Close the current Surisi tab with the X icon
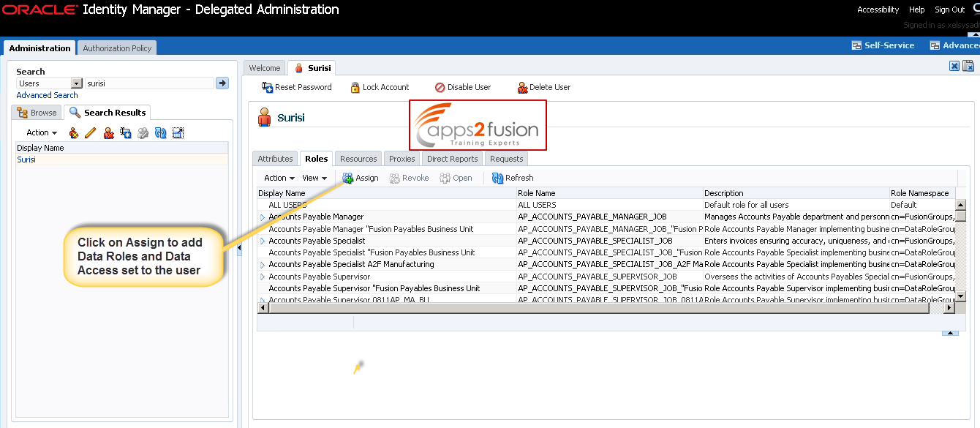The height and width of the screenshot is (428, 980). (x=954, y=66)
